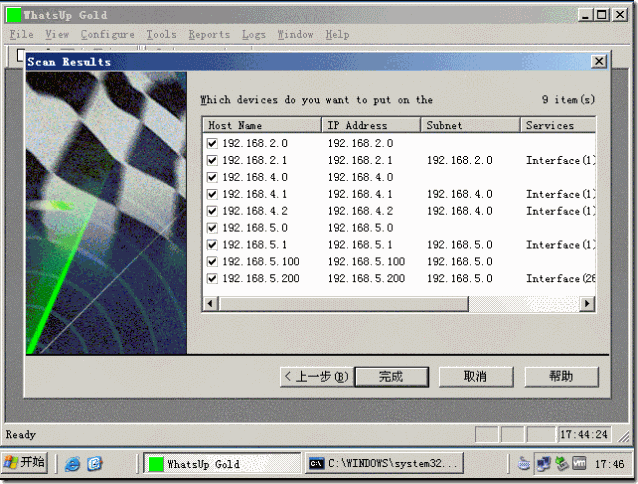Click Interface(1) entry in 192.168.4.2 row
Viewport: 638px width, 484px height.
coord(561,211)
